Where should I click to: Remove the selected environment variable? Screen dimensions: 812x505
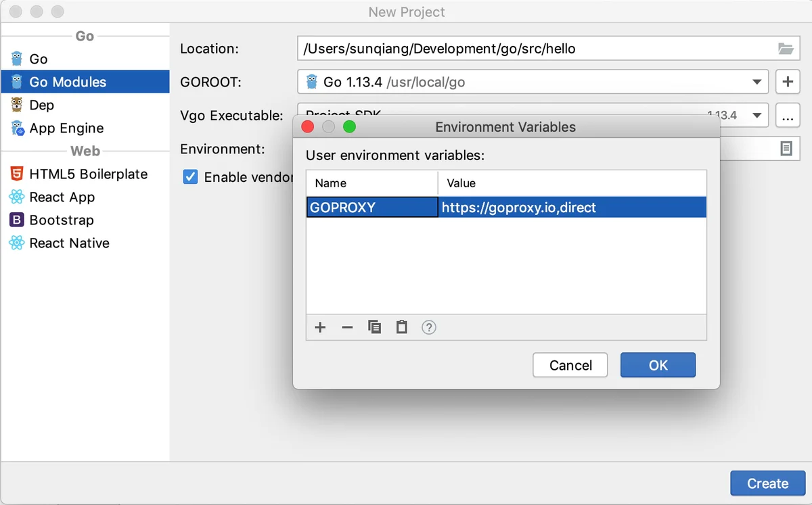(347, 327)
